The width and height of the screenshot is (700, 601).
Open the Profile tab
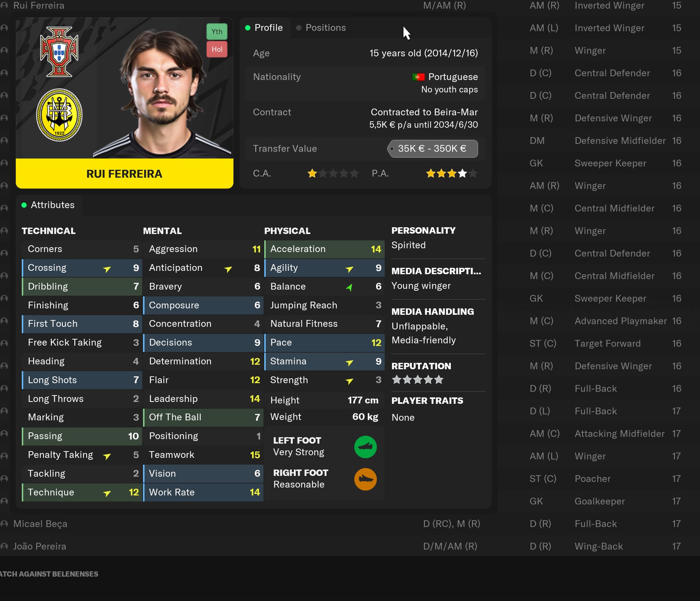(264, 28)
